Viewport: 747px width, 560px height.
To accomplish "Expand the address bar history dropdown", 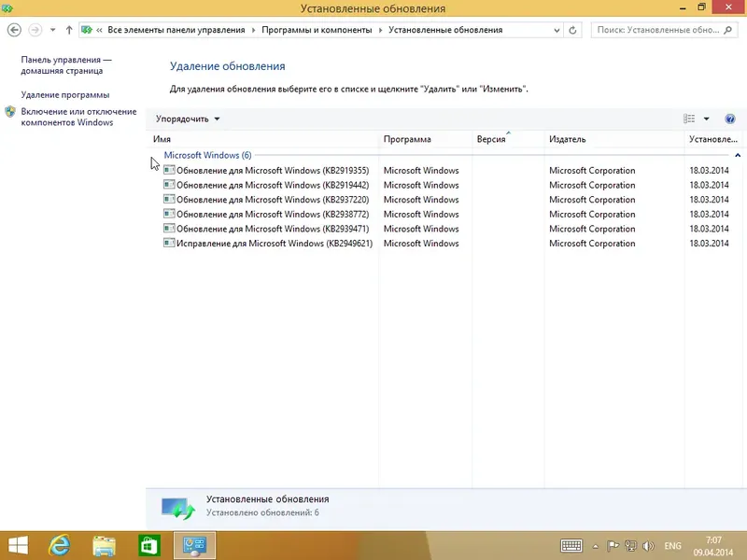I will pos(557,30).
